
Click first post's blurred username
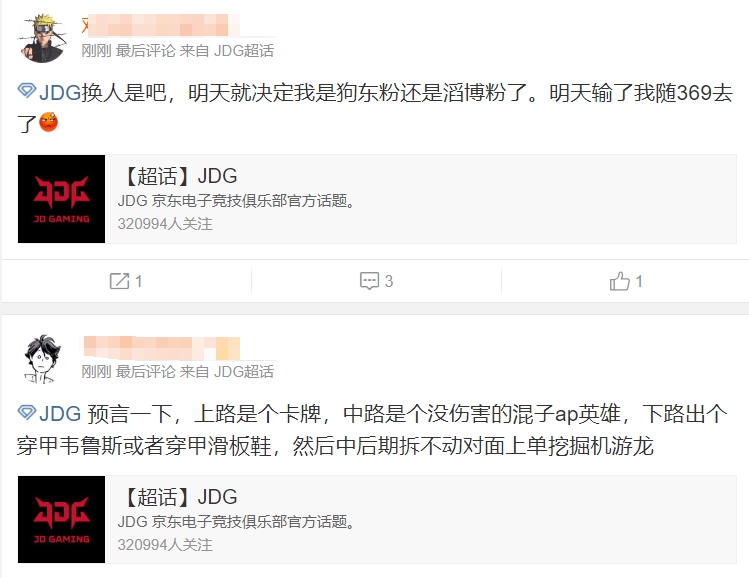pyautogui.click(x=161, y=25)
